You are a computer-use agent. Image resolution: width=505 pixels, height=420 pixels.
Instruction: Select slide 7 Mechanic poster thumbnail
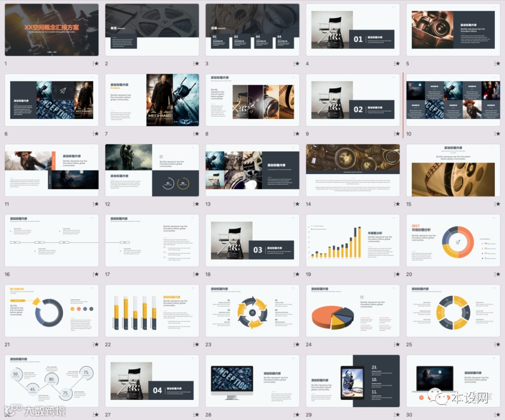point(152,100)
